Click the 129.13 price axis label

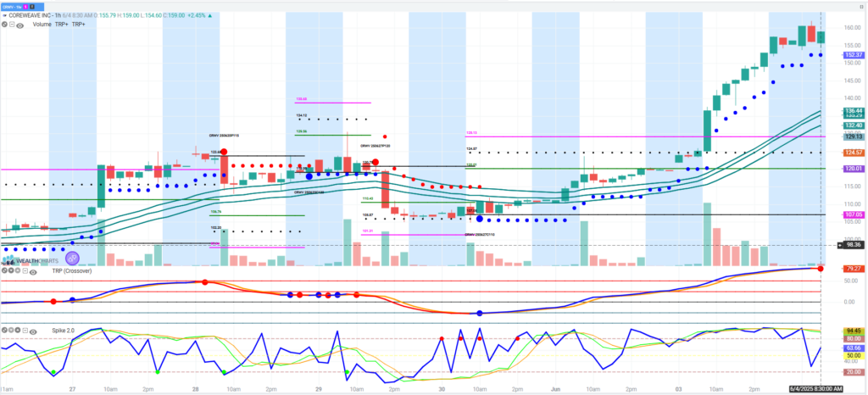(853, 136)
